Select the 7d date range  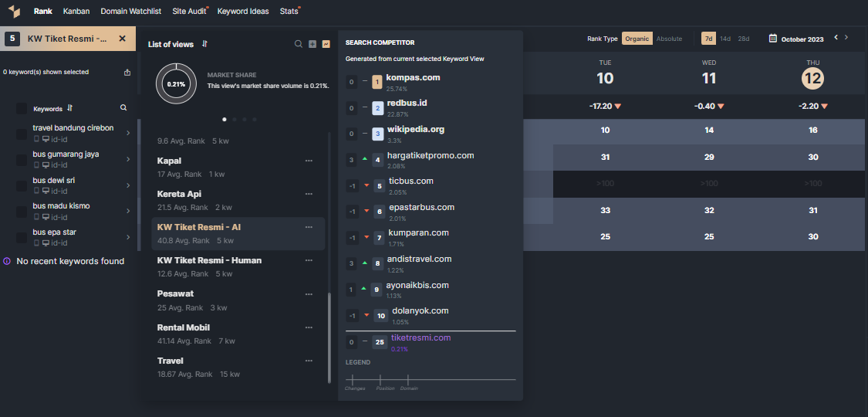pos(708,39)
